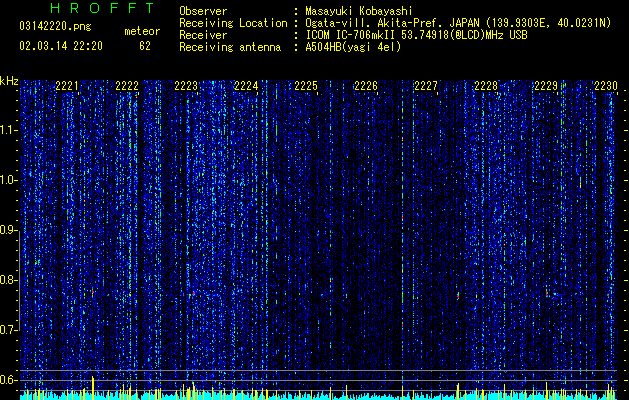Viewport: 629px width, 400px height.
Task: Click the red meteor echo before 2228
Action: tap(458, 295)
